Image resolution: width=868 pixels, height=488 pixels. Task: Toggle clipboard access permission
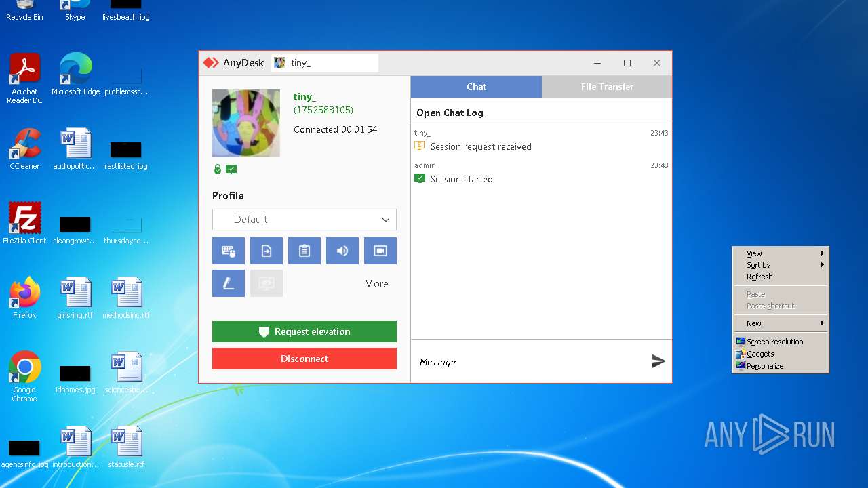pos(304,251)
